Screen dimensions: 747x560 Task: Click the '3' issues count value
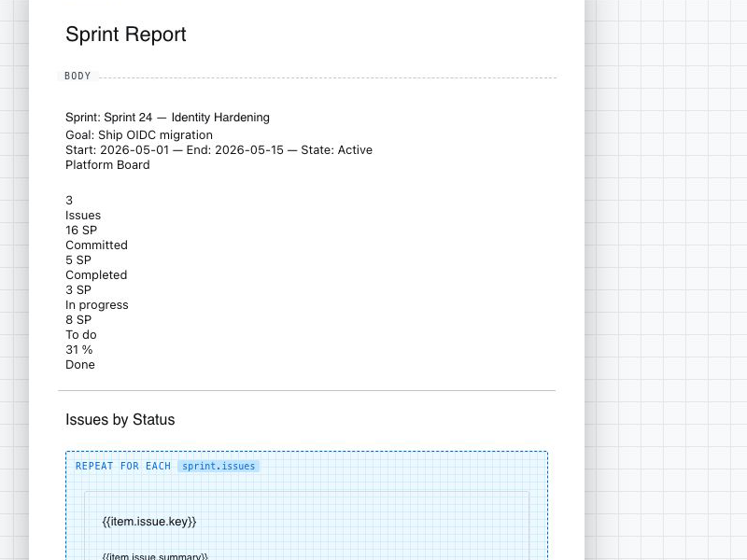(x=69, y=200)
